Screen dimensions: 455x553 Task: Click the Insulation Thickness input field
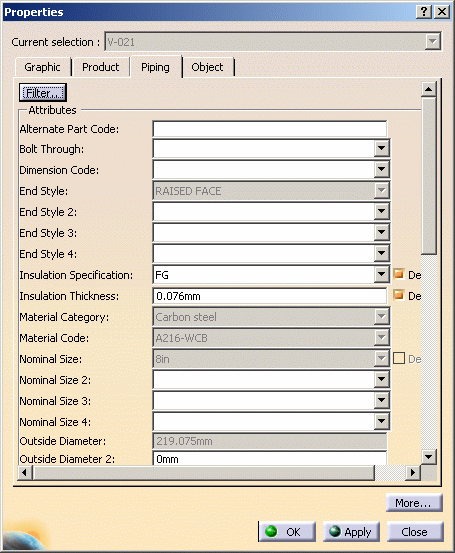(x=270, y=296)
